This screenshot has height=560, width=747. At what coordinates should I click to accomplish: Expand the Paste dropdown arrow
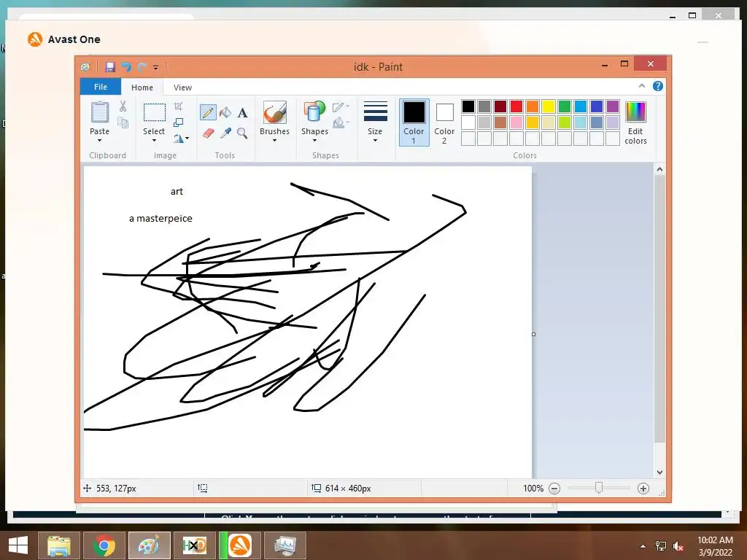click(99, 141)
